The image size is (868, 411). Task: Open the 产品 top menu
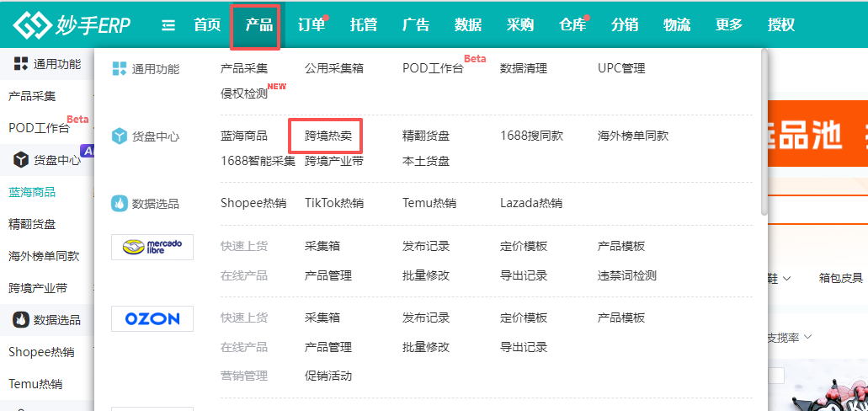[x=259, y=25]
